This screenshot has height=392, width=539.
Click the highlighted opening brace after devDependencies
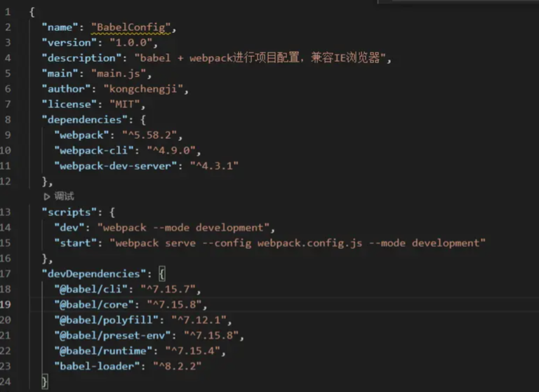coord(162,273)
